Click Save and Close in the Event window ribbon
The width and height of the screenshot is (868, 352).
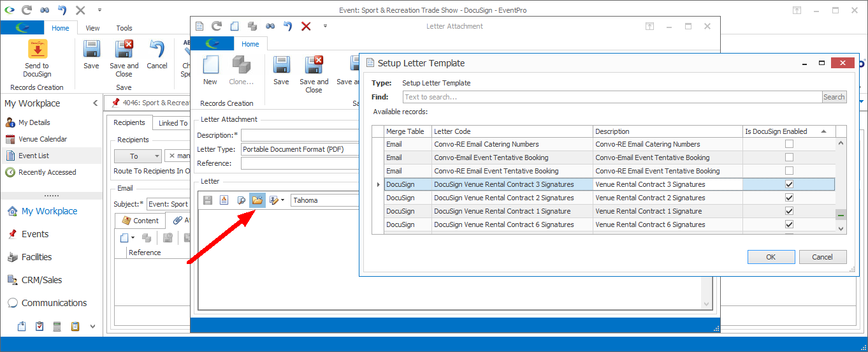pos(124,58)
